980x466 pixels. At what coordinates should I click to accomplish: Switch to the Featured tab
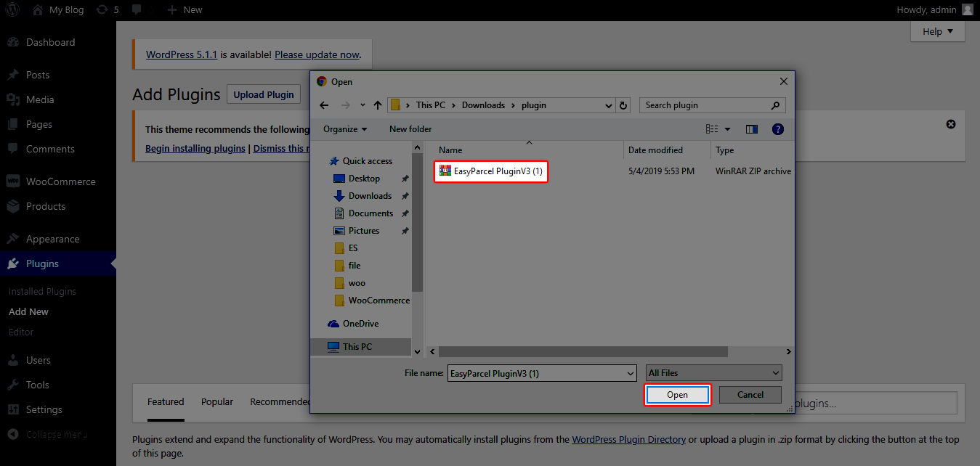click(166, 401)
